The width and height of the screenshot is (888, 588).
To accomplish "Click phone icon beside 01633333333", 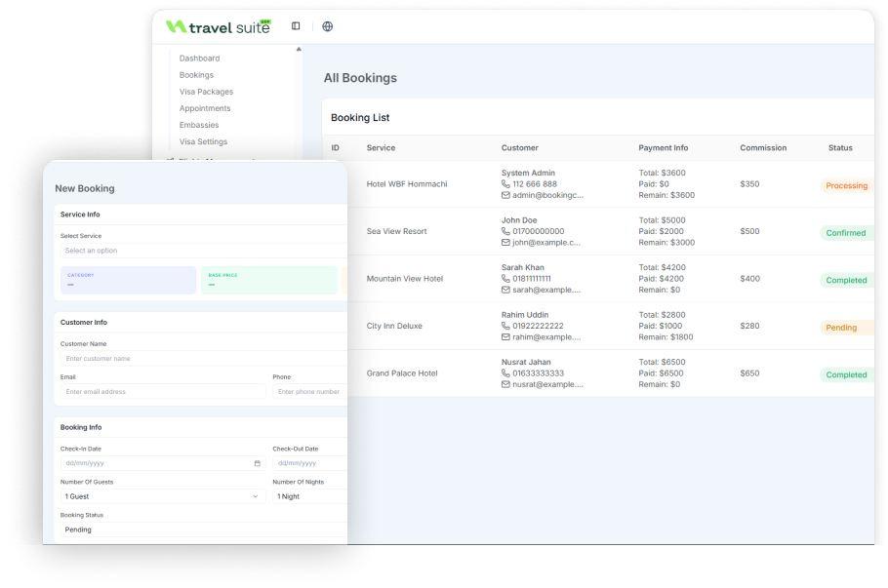I will point(505,372).
